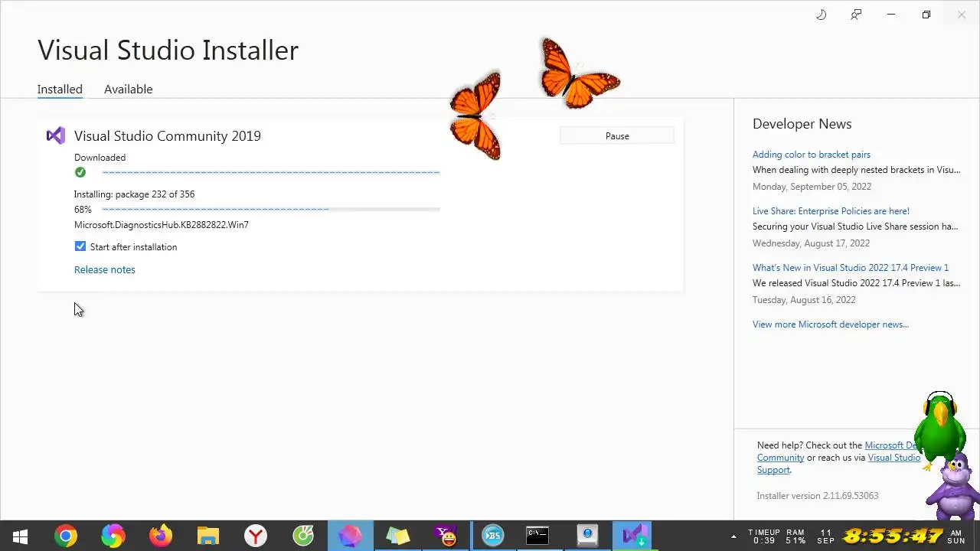The width and height of the screenshot is (980, 551).
Task: Open 'Live Share: Enterprise Policies are here!' article
Action: tap(831, 211)
